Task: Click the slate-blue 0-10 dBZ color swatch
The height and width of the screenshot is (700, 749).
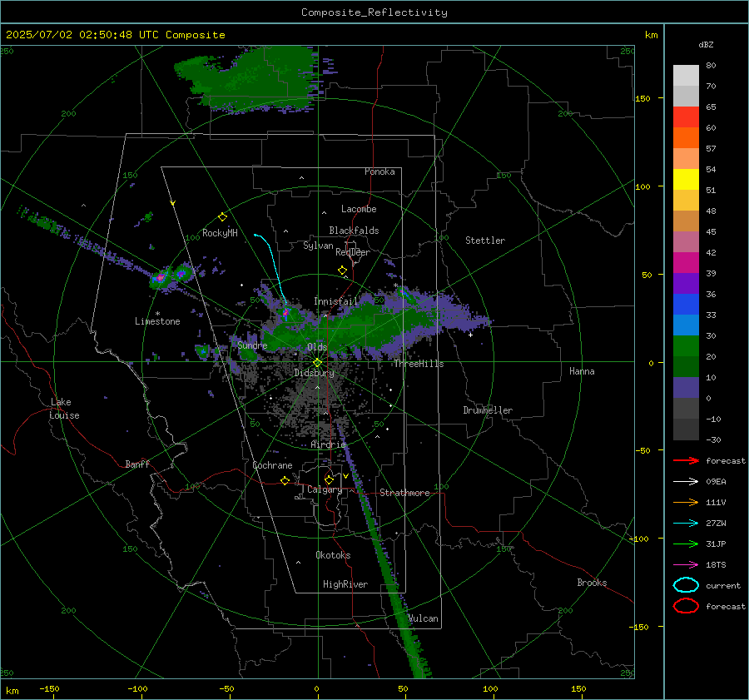Action: point(686,388)
